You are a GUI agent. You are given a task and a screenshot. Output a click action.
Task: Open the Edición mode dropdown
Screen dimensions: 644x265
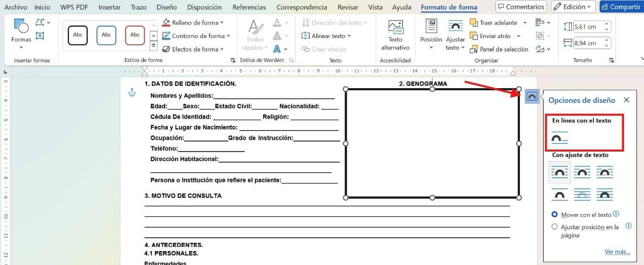(573, 7)
